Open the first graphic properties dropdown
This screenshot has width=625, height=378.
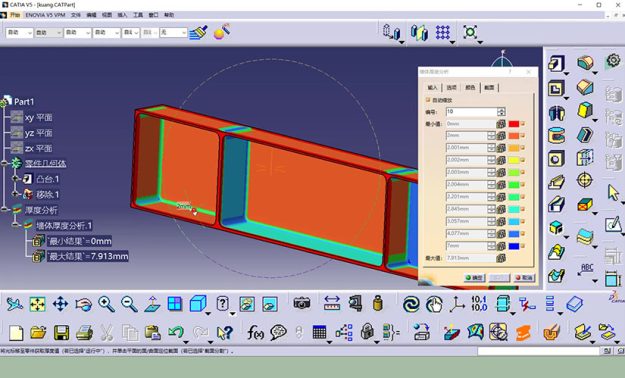click(x=19, y=33)
